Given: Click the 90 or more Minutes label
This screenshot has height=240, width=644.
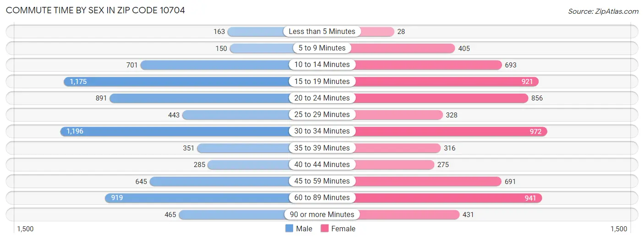Looking at the screenshot, I should (322, 214).
